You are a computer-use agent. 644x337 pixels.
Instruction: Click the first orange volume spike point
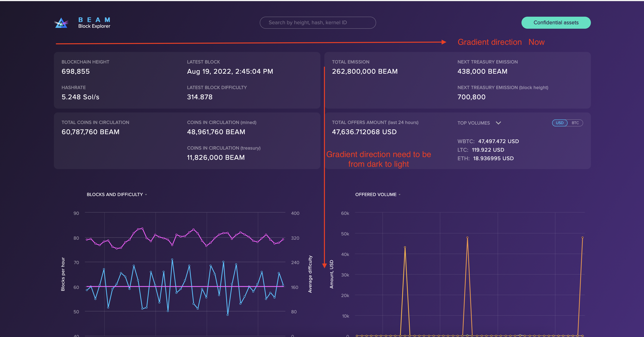405,247
